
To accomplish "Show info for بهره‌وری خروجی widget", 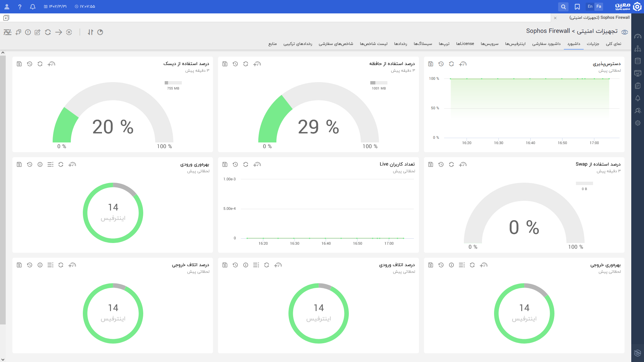I will [x=451, y=265].
